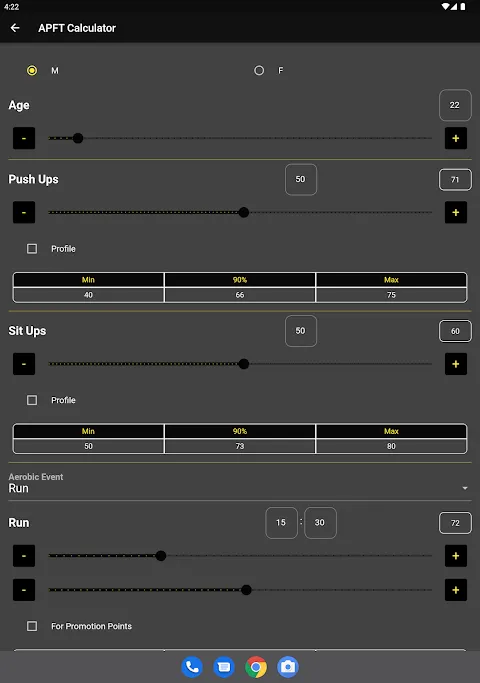
Task: Select the M gender radio button
Action: click(32, 70)
